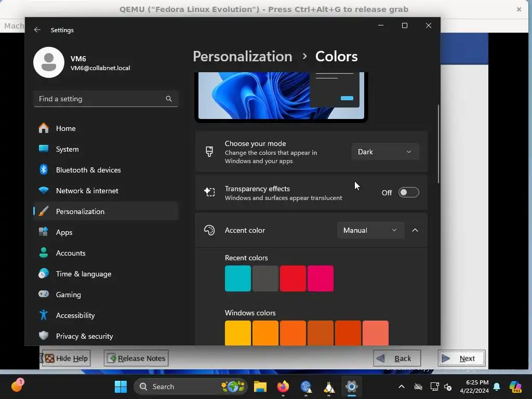532x399 pixels.
Task: Click the Bluetooth icon in sidebar
Action: 44,170
